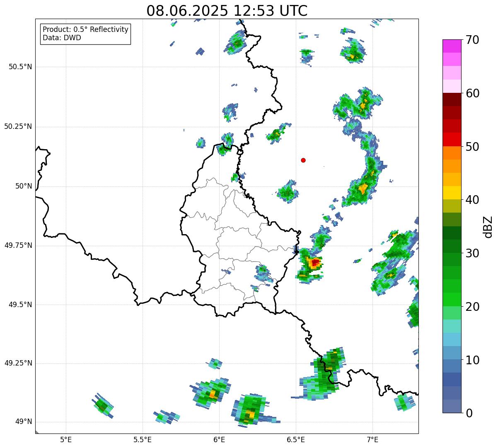This screenshot has height=448, width=498.
Task: Click the bright green colorbar segment above 20
Action: click(451, 300)
